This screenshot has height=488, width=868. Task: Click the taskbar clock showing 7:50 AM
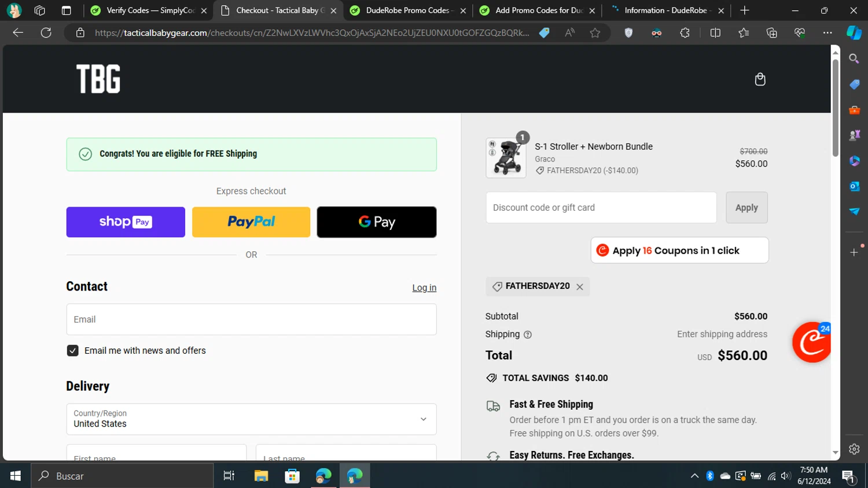tap(814, 476)
